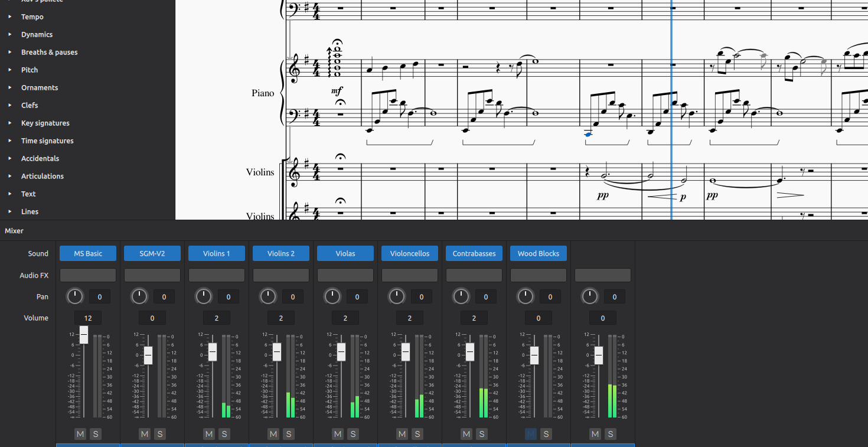Expand the Tempo palette section
This screenshot has height=447, width=868.
pyautogui.click(x=32, y=17)
